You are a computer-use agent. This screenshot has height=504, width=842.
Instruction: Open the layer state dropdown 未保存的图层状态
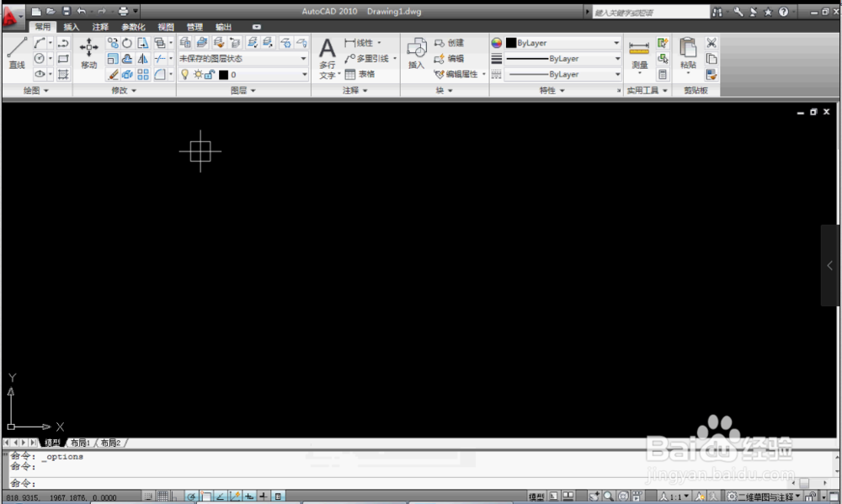tap(242, 59)
